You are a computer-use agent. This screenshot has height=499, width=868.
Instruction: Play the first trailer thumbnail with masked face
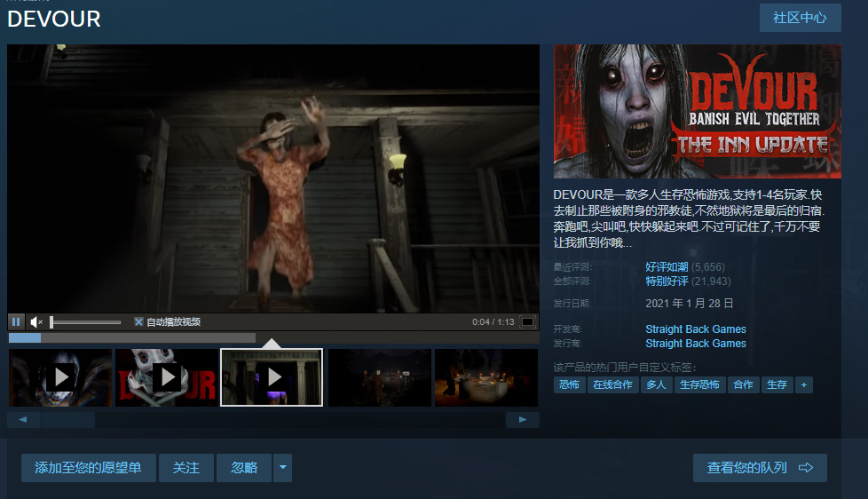[60, 377]
